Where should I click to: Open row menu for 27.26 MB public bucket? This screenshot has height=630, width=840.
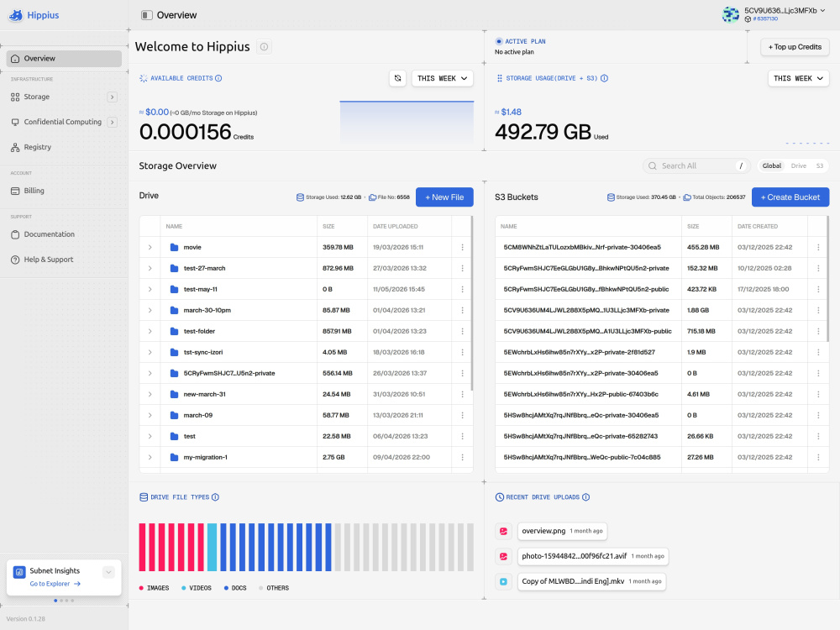(818, 457)
